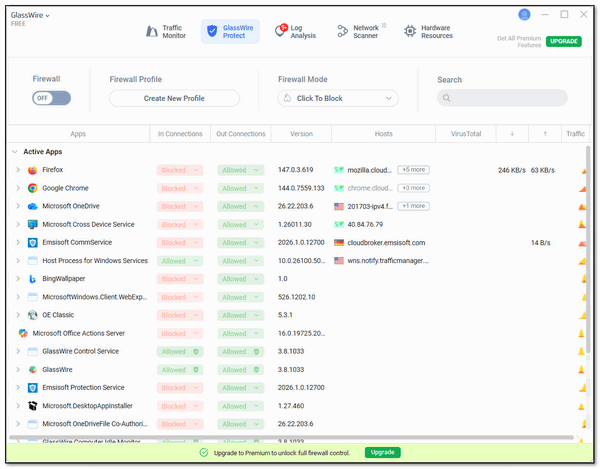
Task: Click the horizontal scrollbar below the apps list
Action: 292,437
